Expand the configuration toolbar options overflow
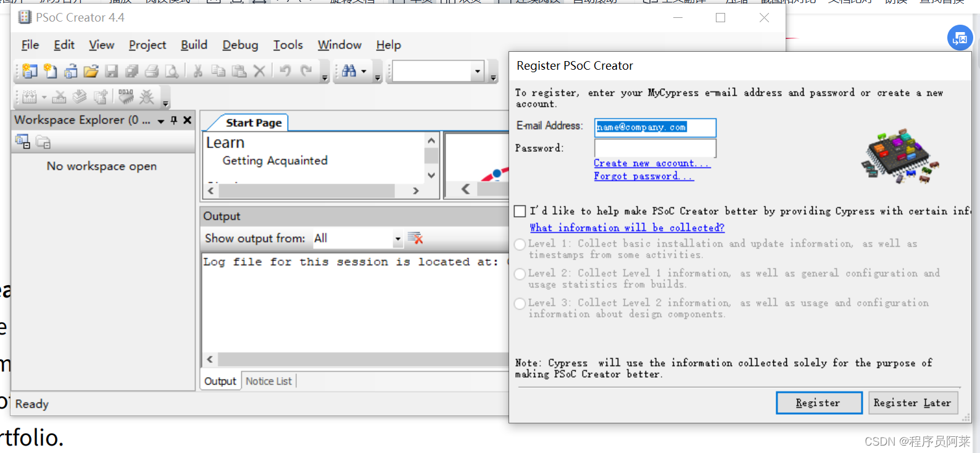 coord(494,72)
